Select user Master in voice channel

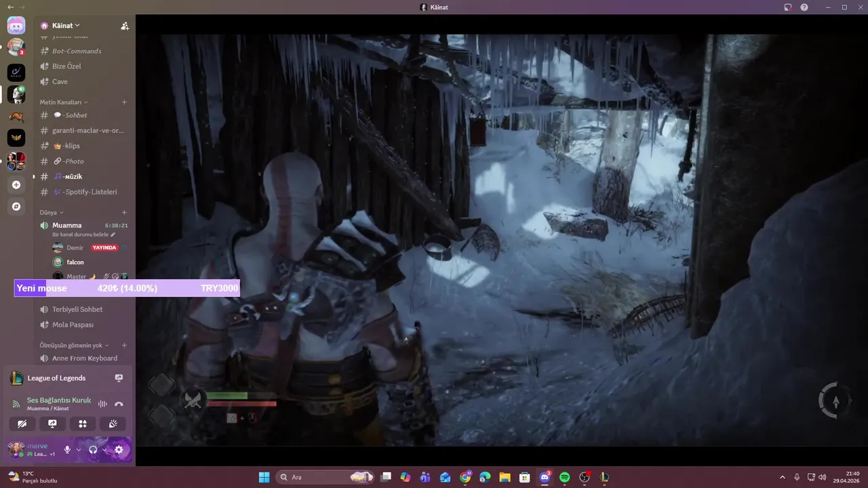tap(76, 277)
